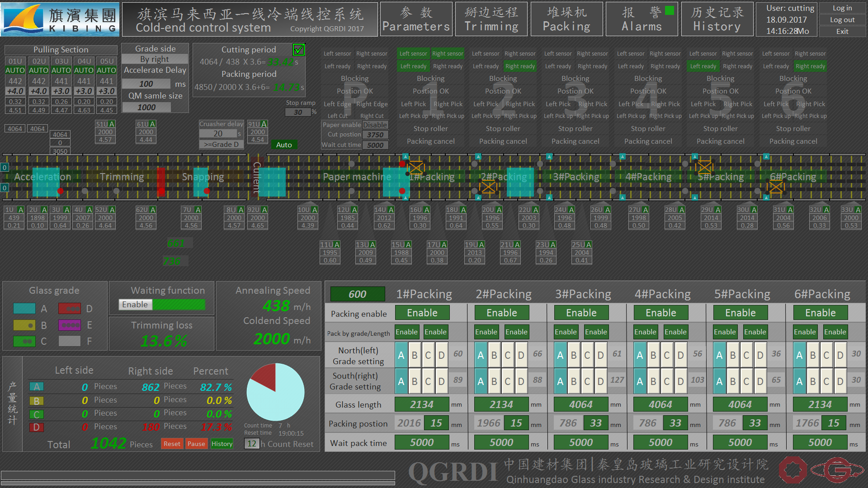
Task: Toggle 1#Packing's Packing enable button
Action: 422,313
